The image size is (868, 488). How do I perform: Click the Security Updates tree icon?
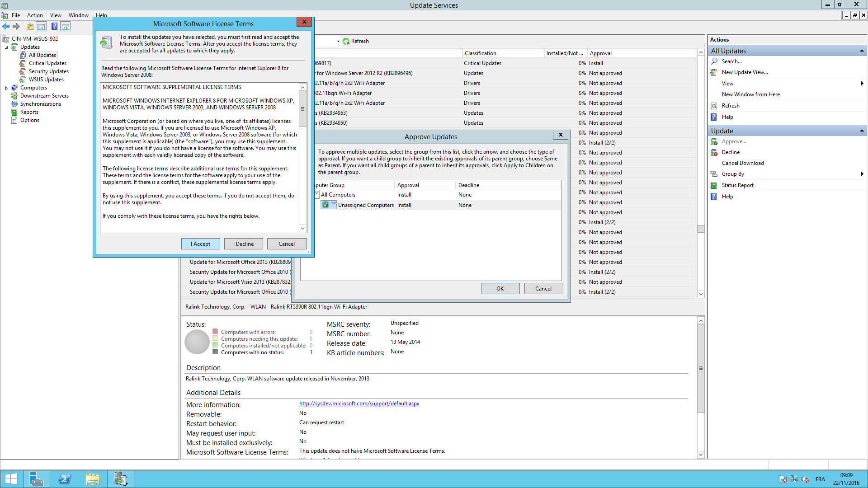(23, 71)
